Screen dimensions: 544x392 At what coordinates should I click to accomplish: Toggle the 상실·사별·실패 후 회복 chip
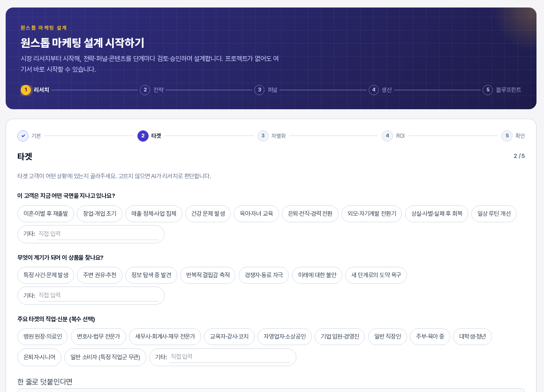tap(437, 214)
